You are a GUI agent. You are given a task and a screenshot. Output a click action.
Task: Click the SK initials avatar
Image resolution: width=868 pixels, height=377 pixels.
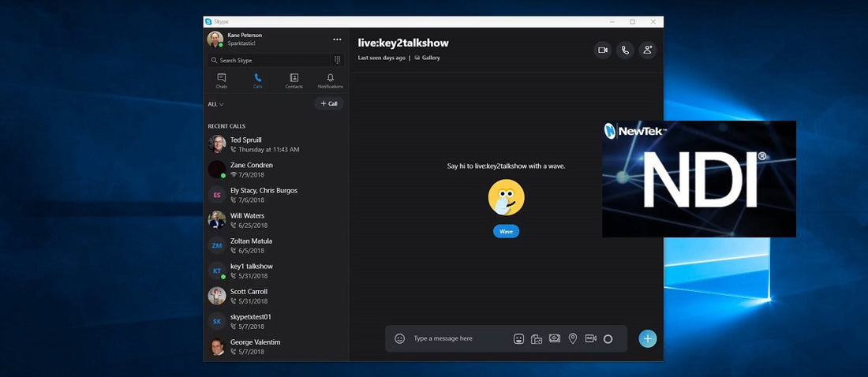(x=217, y=321)
